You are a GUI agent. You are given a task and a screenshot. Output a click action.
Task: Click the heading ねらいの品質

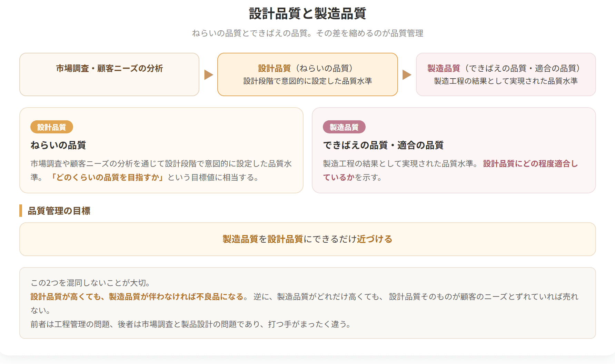click(x=58, y=145)
